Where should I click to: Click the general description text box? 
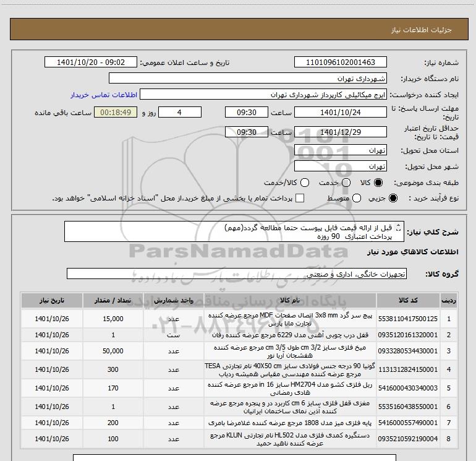tap(234, 231)
